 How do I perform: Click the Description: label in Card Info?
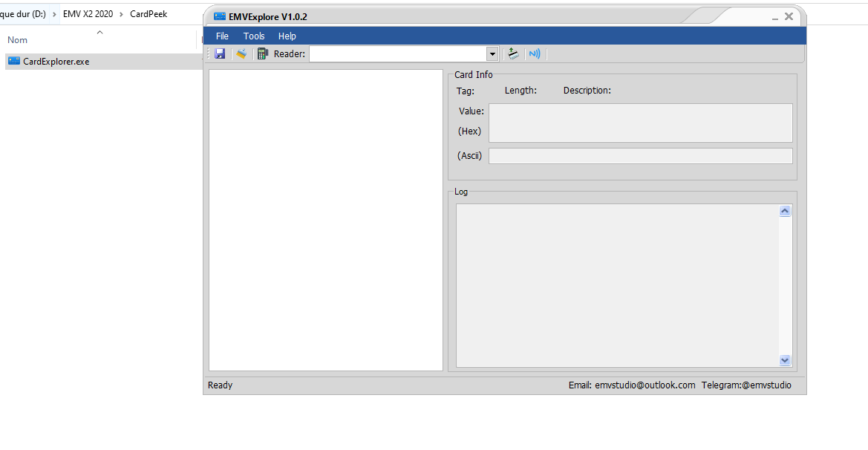coord(587,90)
